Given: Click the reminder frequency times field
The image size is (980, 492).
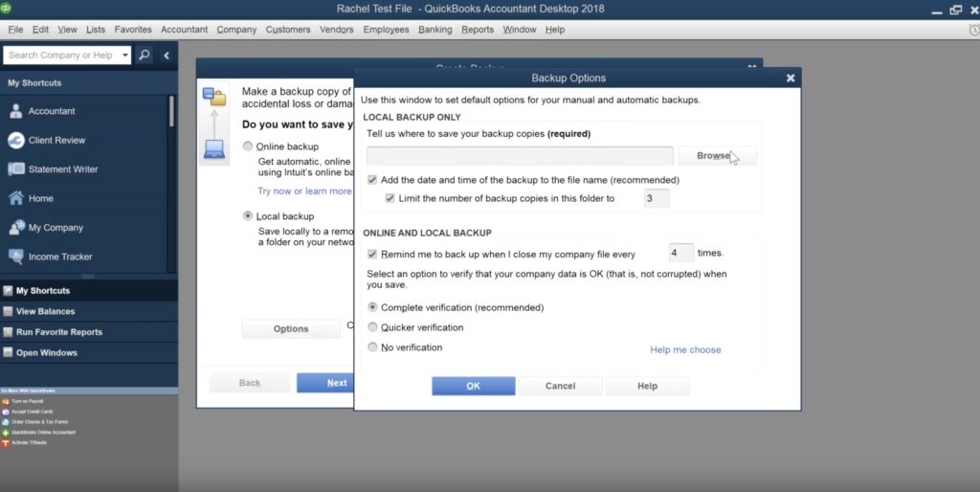Looking at the screenshot, I should (x=681, y=254).
